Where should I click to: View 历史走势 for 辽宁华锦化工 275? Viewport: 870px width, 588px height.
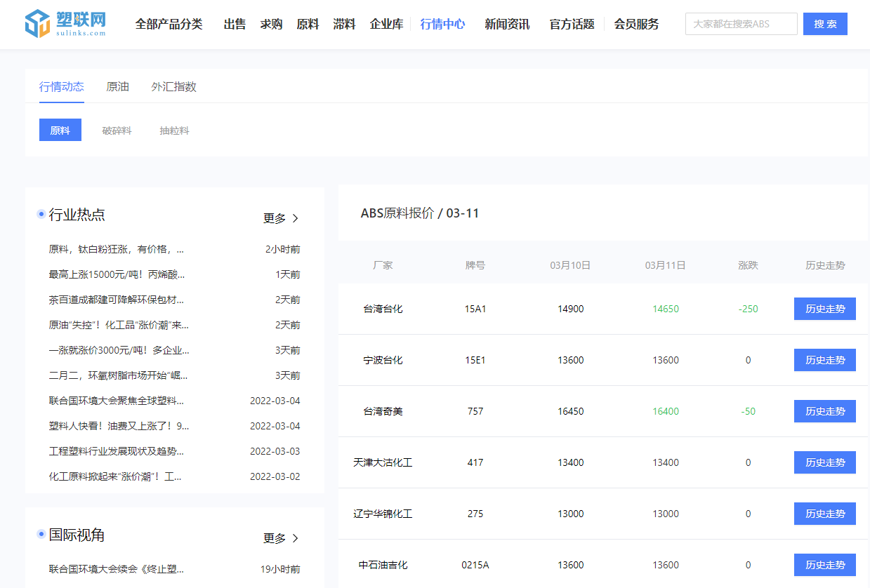825,514
